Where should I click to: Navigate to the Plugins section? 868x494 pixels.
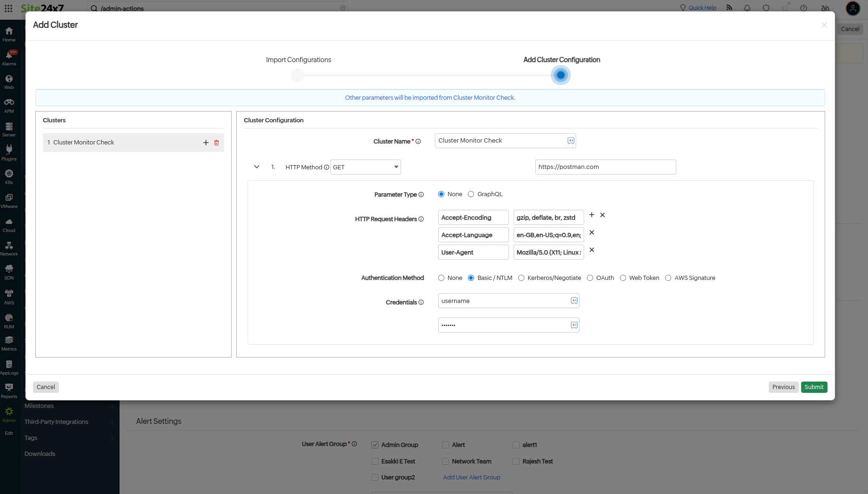8,151
